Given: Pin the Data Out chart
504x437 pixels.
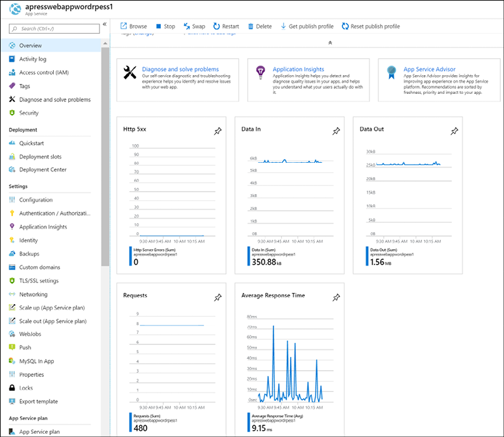Looking at the screenshot, I should click(x=454, y=131).
